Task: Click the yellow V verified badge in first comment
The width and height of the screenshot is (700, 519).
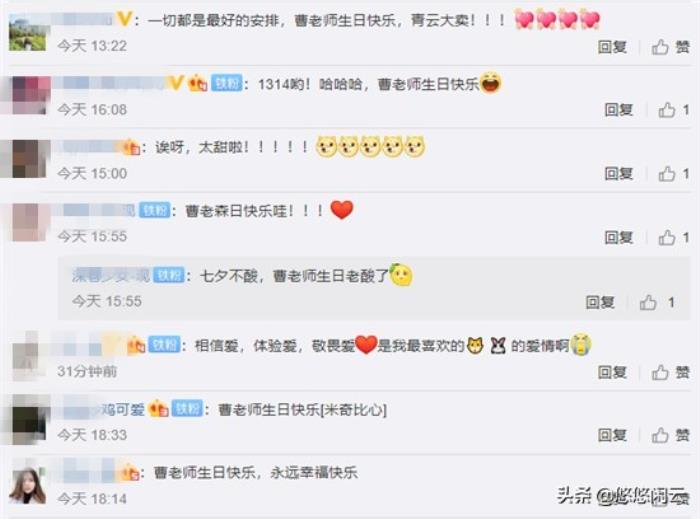Action: point(125,19)
